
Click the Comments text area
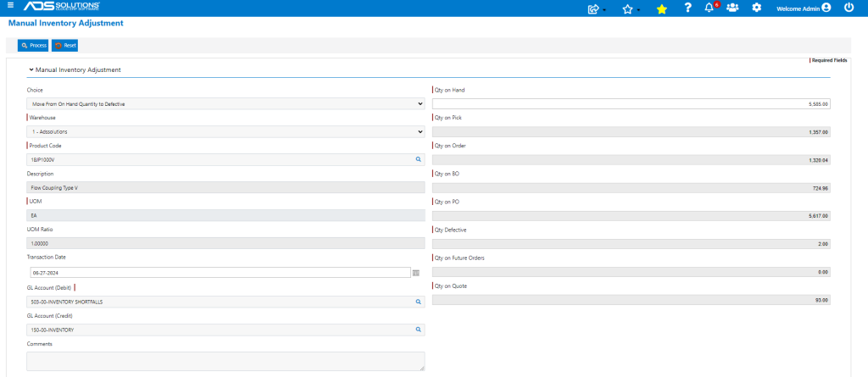tap(225, 362)
